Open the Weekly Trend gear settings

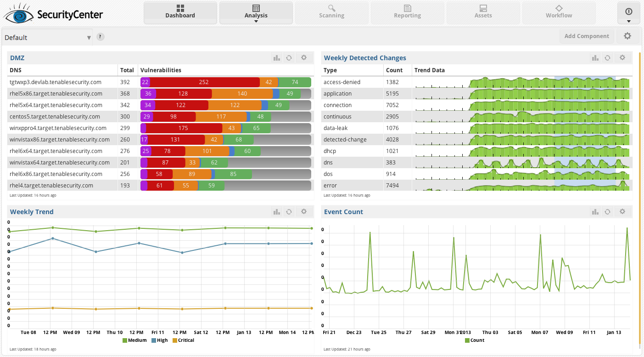304,212
